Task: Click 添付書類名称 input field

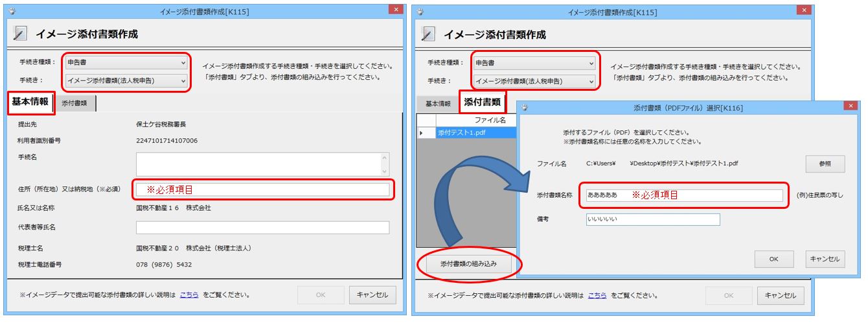Action: click(x=683, y=195)
